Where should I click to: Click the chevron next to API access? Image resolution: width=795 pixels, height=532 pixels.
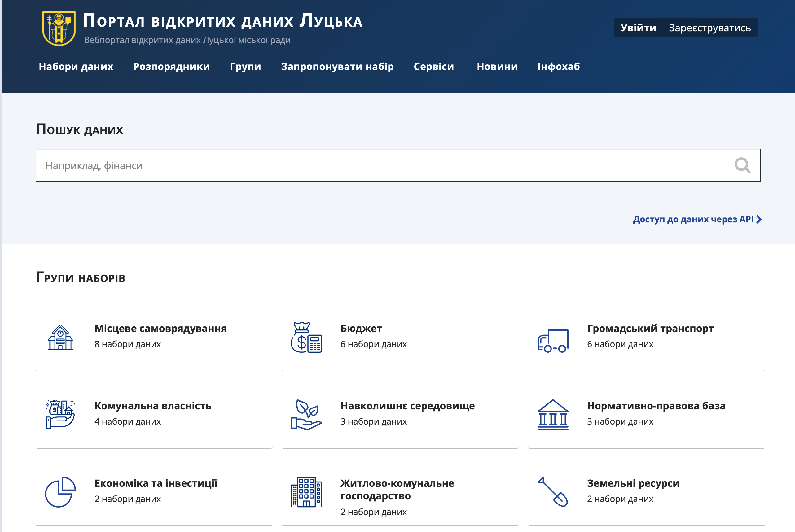pyautogui.click(x=759, y=220)
